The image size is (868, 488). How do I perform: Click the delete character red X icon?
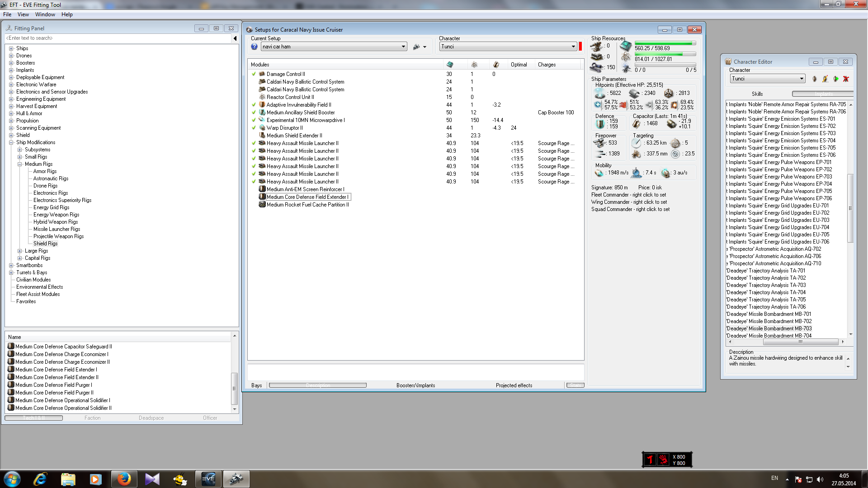(x=846, y=79)
